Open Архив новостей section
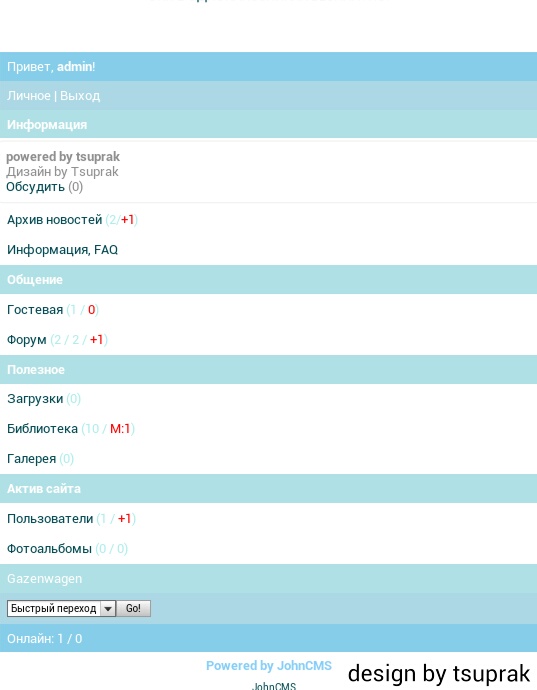Viewport: 537px width, 690px height. click(55, 219)
